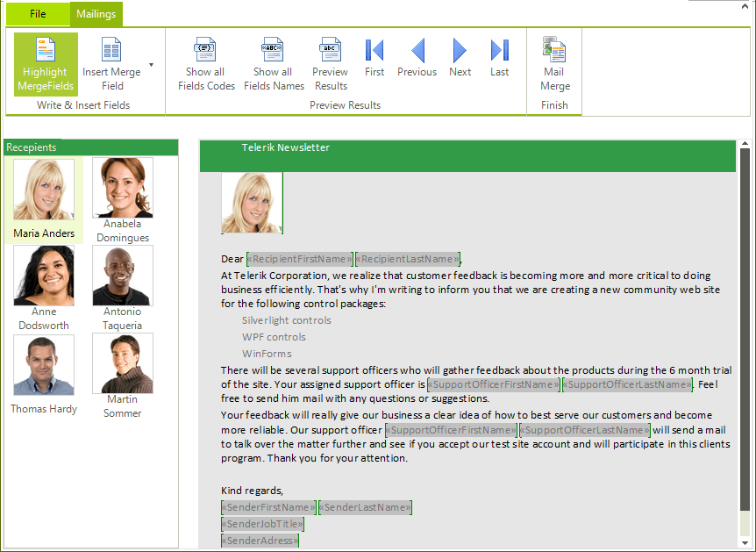Open the Insert Merge Field dropdown arrow
Viewport: 756px width, 552px height.
tap(152, 65)
